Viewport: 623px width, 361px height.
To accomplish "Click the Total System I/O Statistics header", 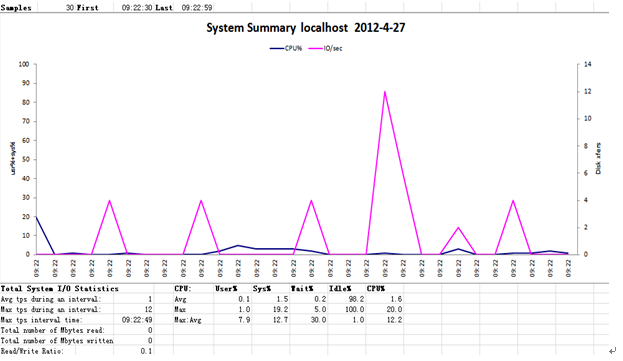I will coord(60,289).
